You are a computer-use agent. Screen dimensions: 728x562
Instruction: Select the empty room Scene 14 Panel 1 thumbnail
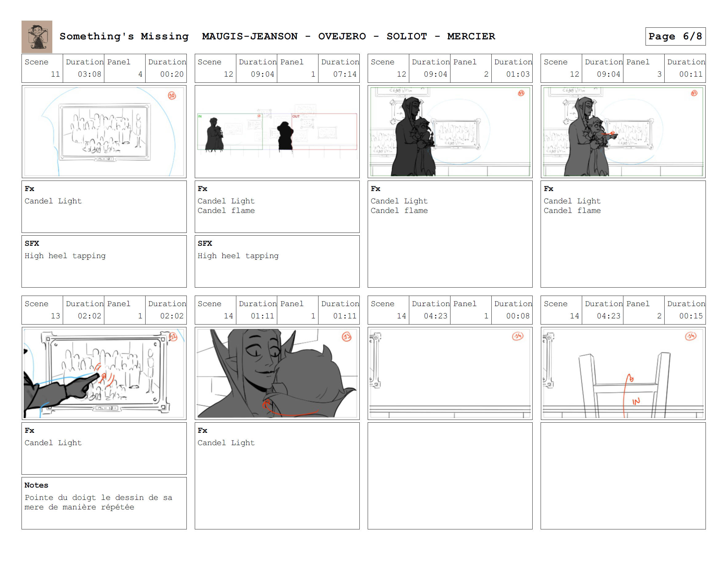click(x=450, y=373)
